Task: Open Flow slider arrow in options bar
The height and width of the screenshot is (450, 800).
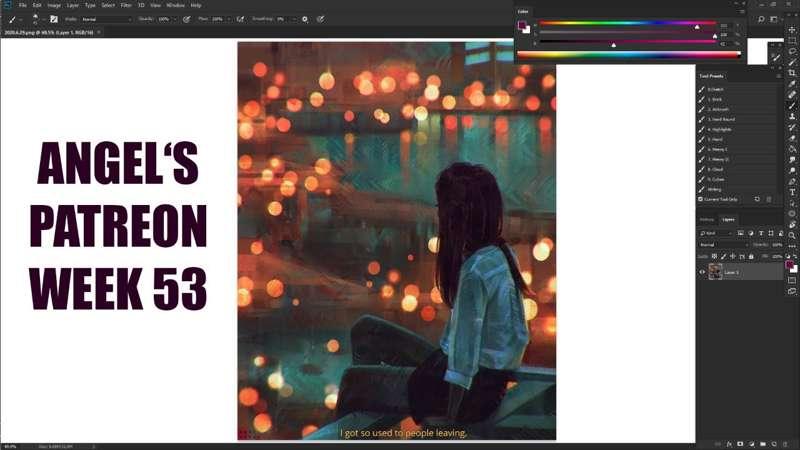Action: coord(228,19)
